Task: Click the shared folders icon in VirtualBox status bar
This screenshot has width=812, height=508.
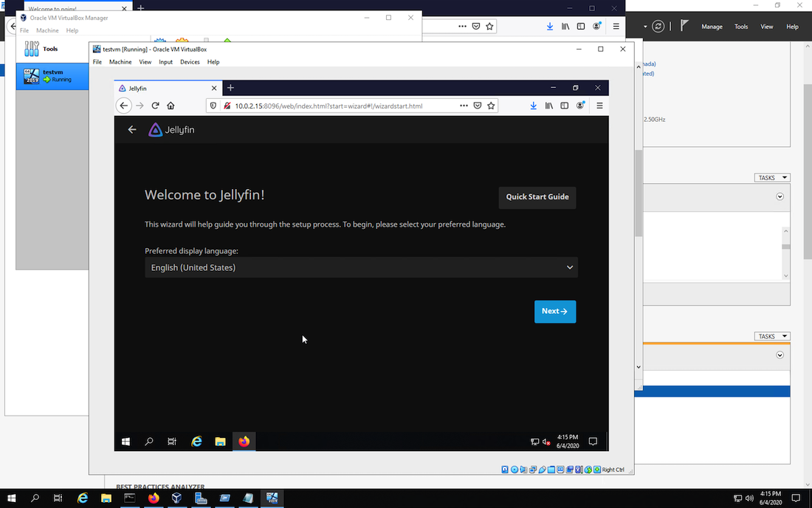Action: tap(551, 469)
